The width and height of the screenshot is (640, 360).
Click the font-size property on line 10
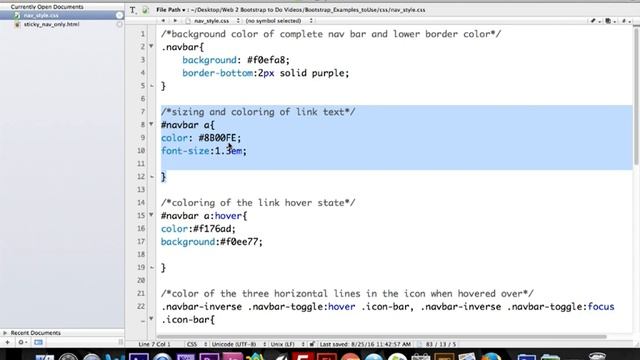[x=185, y=151]
